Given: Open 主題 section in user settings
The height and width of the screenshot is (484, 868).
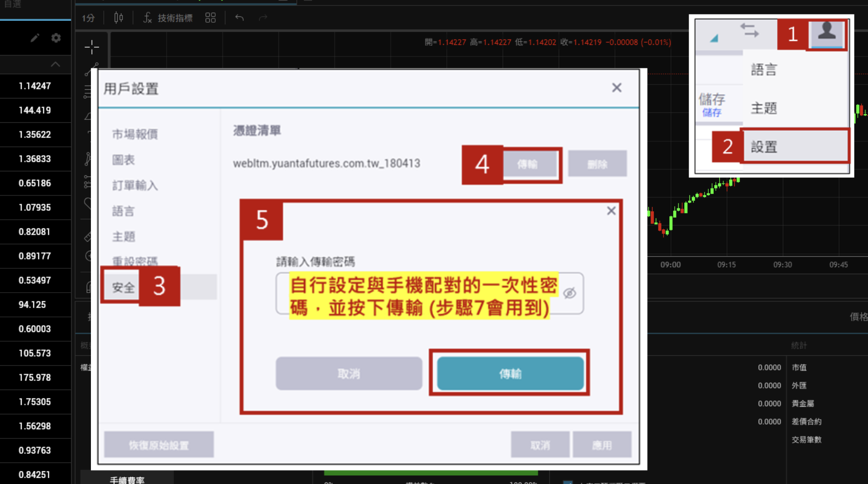Looking at the screenshot, I should tap(123, 237).
